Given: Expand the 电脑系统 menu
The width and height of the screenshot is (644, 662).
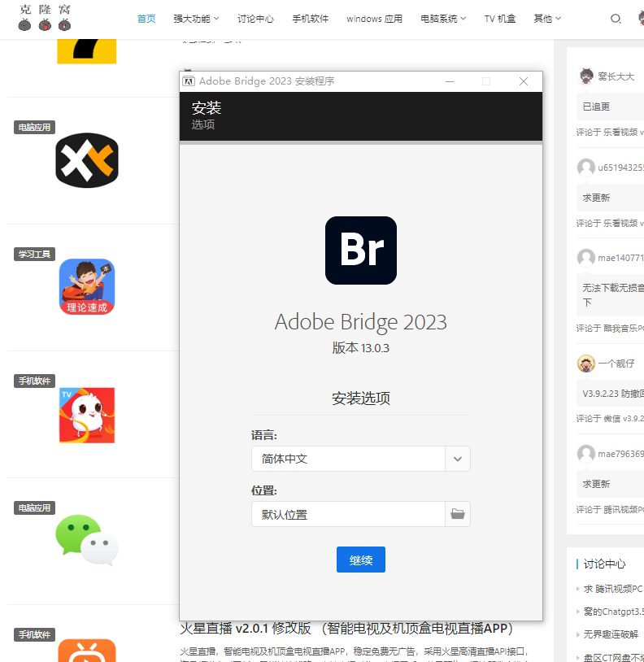Looking at the screenshot, I should [x=443, y=19].
